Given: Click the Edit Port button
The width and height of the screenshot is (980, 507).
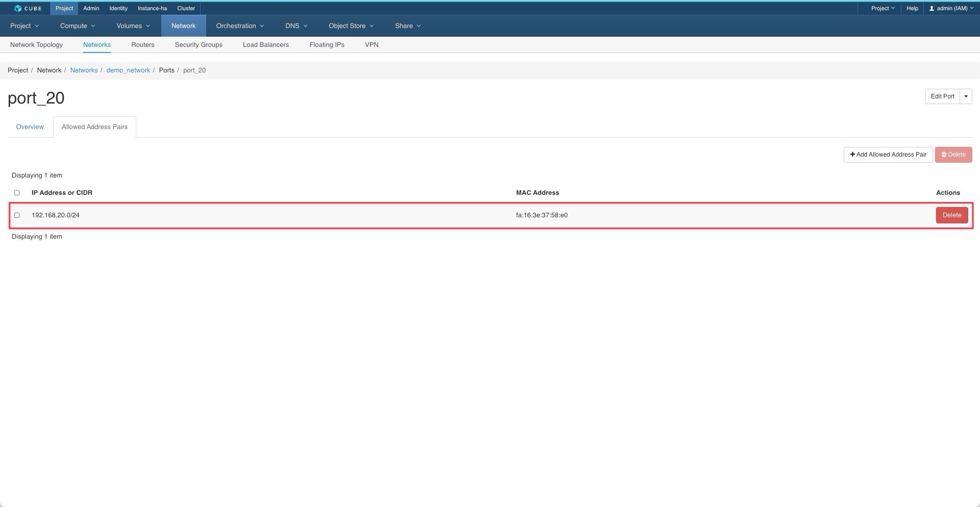Looking at the screenshot, I should pyautogui.click(x=942, y=96).
